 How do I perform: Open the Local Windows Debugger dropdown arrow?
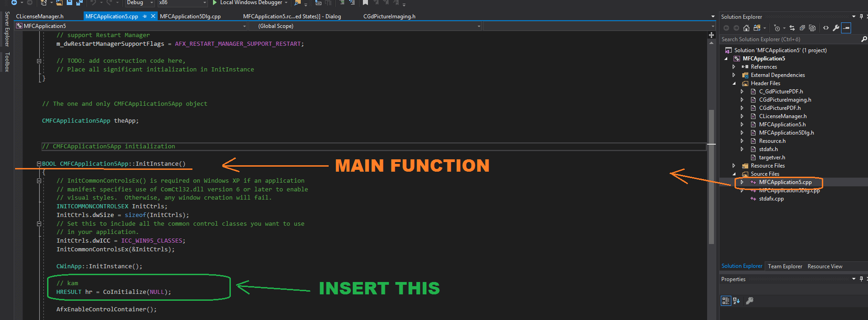[287, 3]
